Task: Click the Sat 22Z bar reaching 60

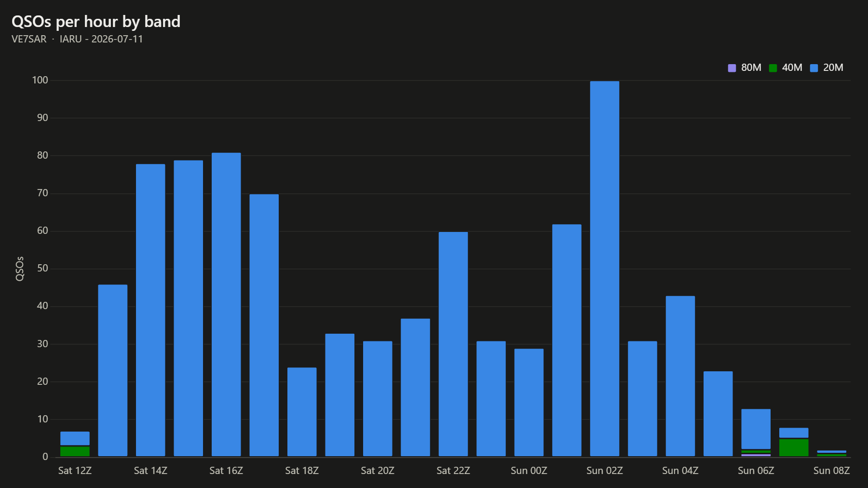Action: [453, 344]
